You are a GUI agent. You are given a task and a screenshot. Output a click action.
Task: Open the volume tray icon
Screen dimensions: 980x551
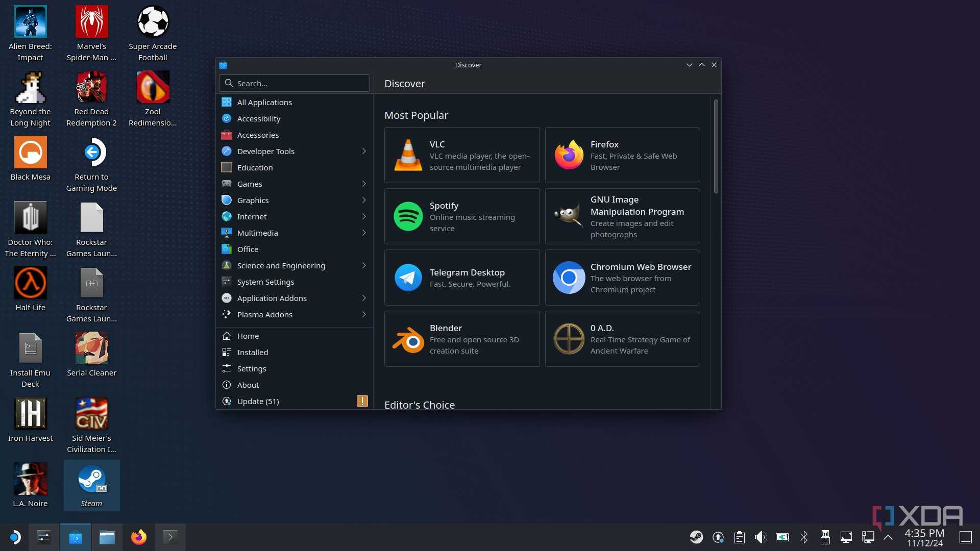point(761,537)
